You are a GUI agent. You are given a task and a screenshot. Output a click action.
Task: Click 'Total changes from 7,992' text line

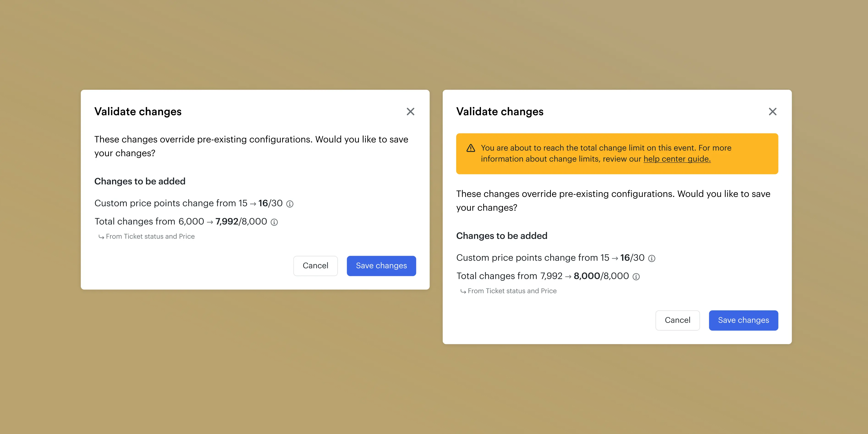[x=509, y=276]
